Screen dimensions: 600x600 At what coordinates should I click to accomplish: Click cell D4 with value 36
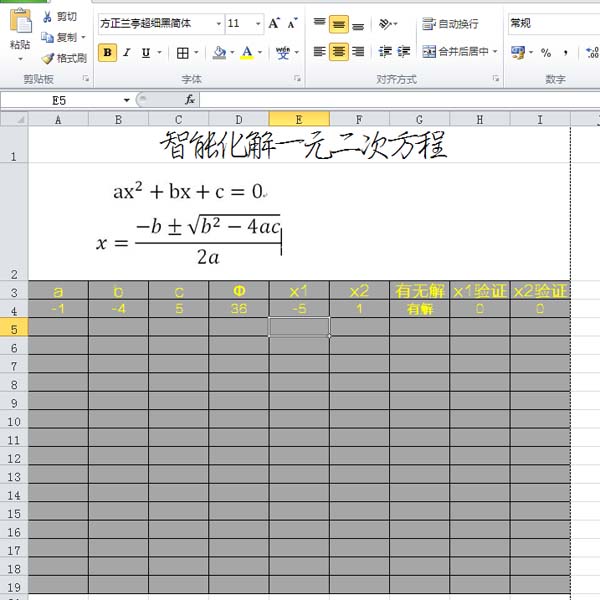coord(239,309)
